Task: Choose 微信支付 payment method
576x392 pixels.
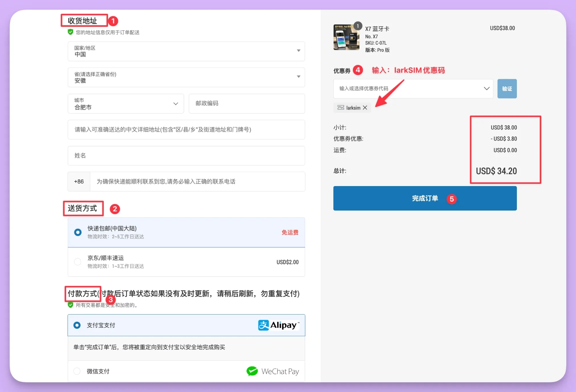Action: click(186, 371)
